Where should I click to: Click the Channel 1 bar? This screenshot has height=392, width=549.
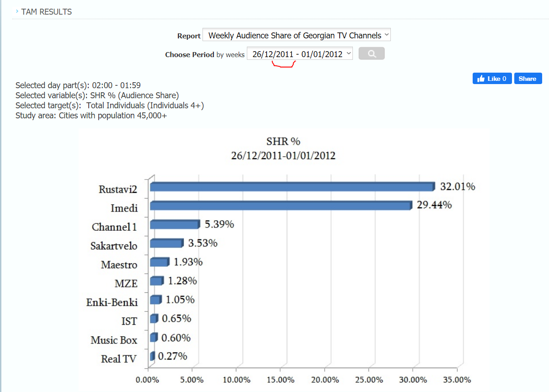click(x=175, y=224)
